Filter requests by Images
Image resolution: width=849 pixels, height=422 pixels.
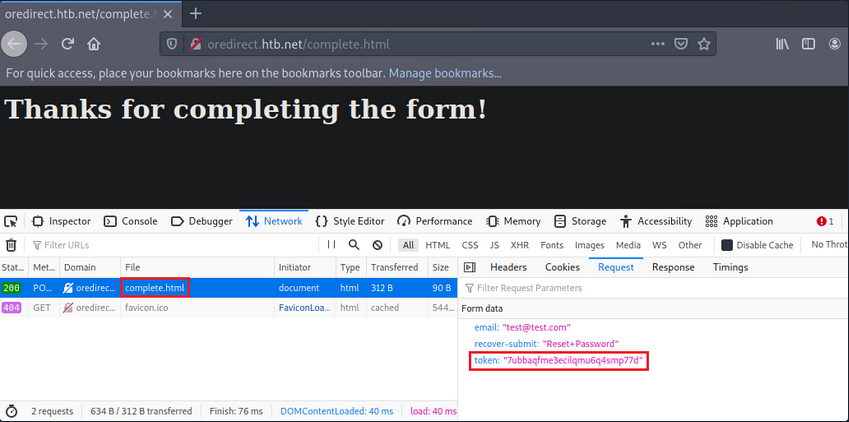pyautogui.click(x=590, y=245)
